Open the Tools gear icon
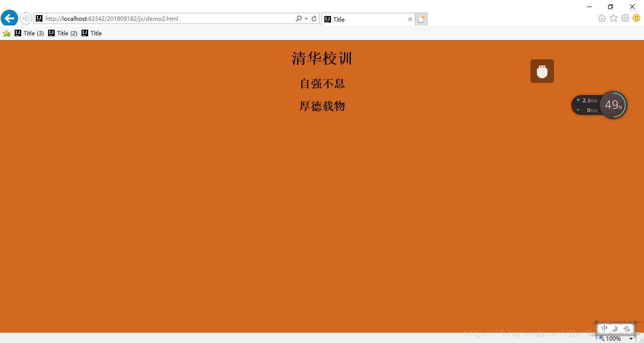 625,18
